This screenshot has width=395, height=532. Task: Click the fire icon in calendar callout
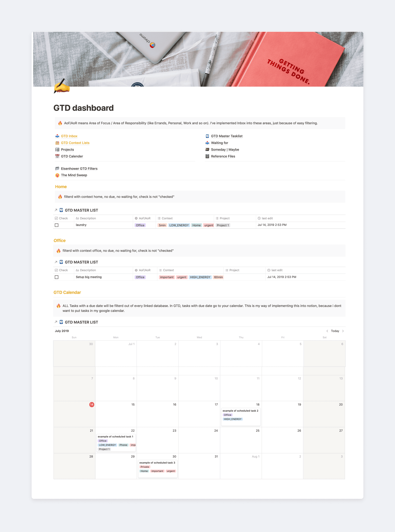click(x=59, y=306)
